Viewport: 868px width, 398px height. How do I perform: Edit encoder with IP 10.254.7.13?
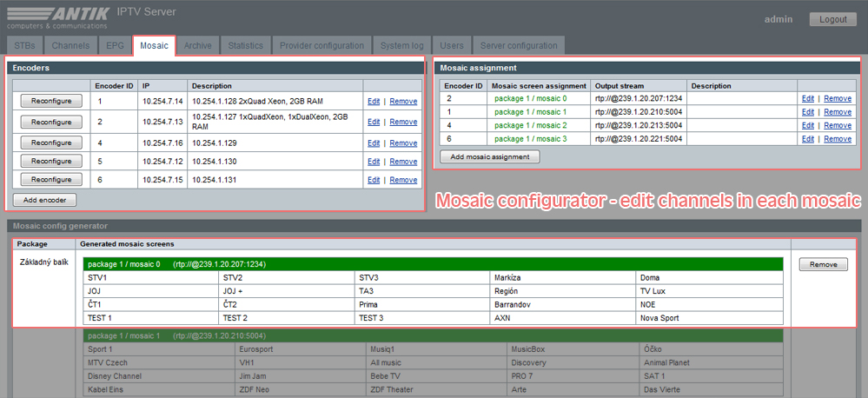374,122
